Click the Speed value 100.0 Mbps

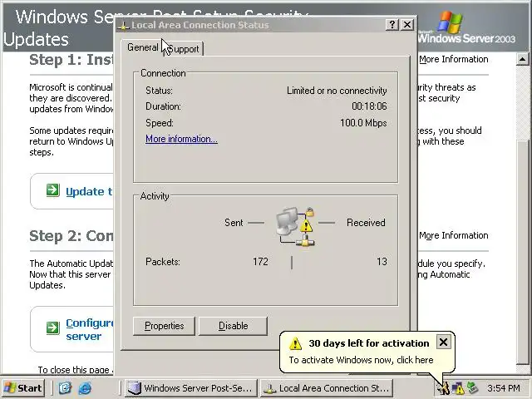(363, 123)
